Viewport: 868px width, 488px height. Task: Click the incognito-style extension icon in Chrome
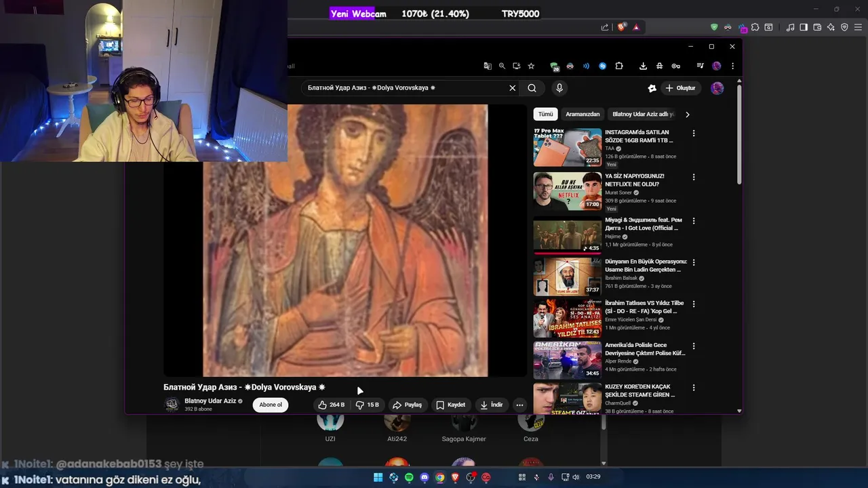coord(659,66)
